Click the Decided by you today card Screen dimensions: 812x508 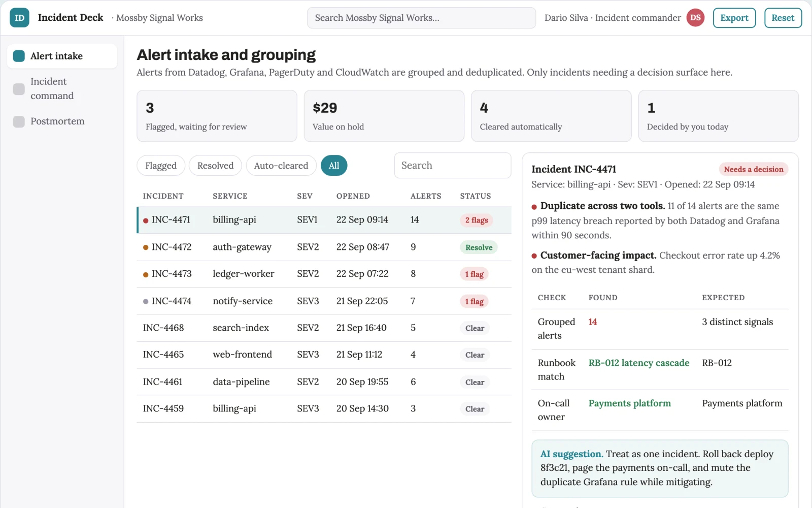[x=719, y=116]
